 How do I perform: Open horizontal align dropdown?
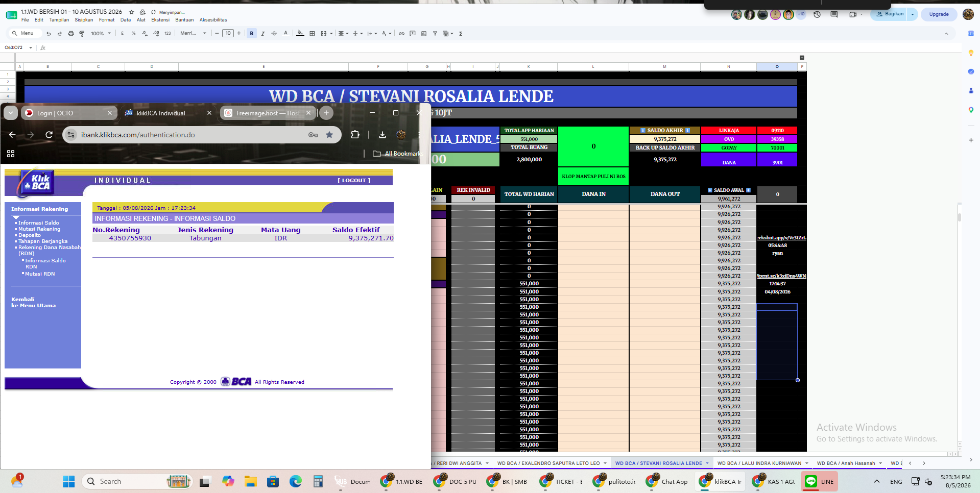(x=343, y=34)
